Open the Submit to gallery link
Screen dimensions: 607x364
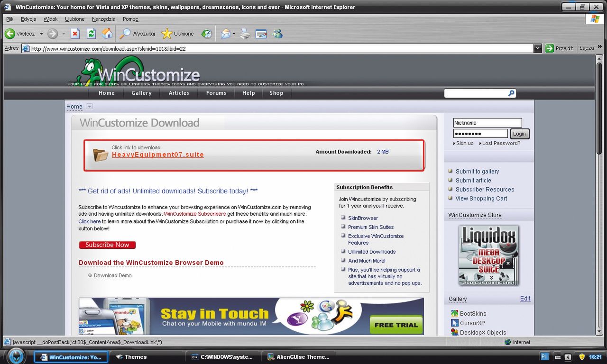click(x=477, y=171)
